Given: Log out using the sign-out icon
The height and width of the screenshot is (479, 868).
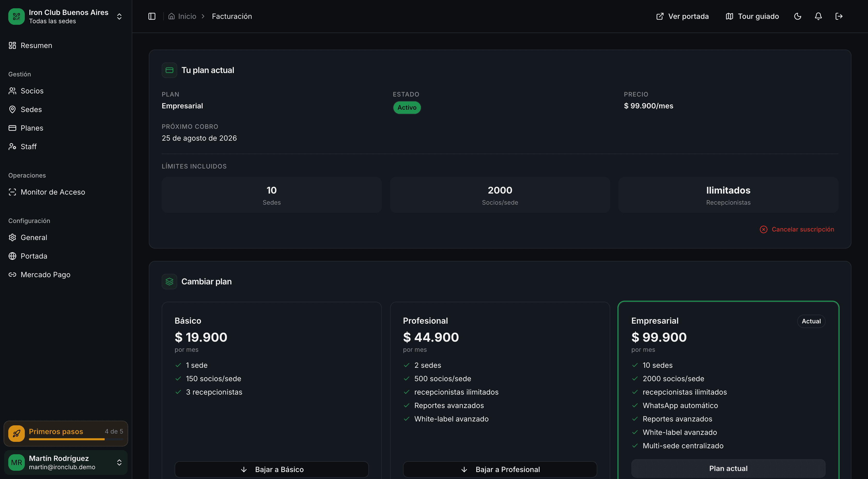Looking at the screenshot, I should click(839, 16).
